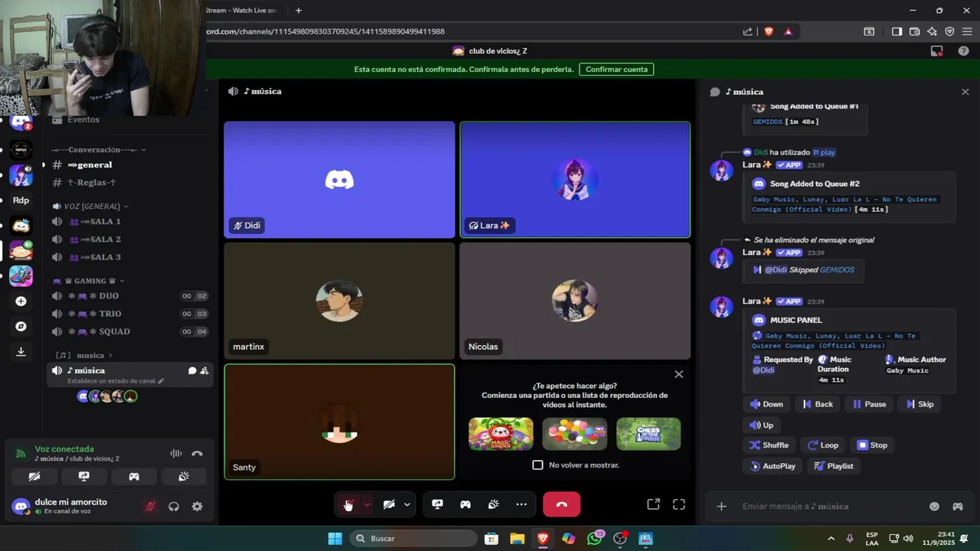This screenshot has height=551, width=980.
Task: Open Discord help question mark icon
Action: [963, 51]
